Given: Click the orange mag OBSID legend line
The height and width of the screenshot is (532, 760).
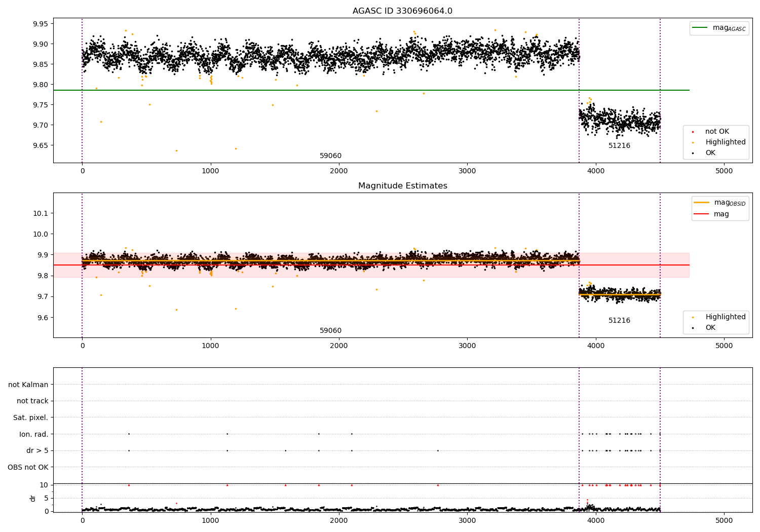Looking at the screenshot, I should pyautogui.click(x=702, y=203).
